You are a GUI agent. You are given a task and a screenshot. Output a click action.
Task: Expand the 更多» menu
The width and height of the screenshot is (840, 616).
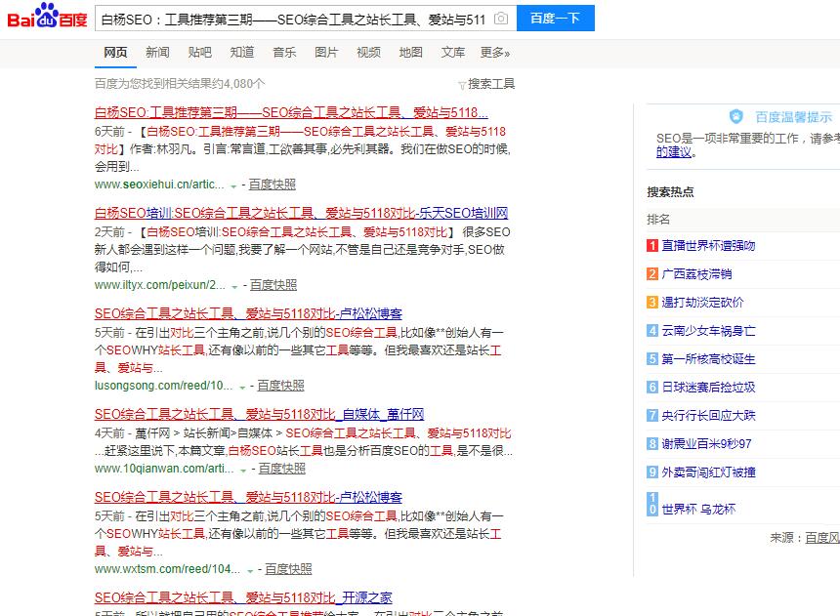495,53
